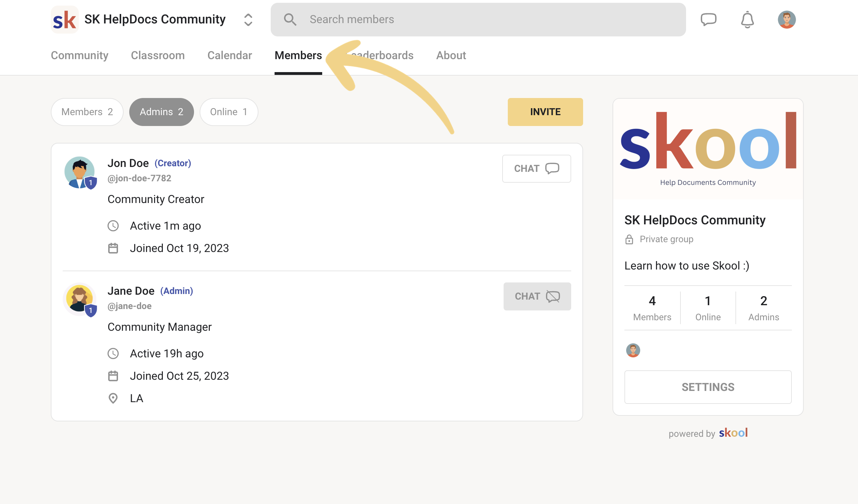Go to the Community tab

coord(79,55)
